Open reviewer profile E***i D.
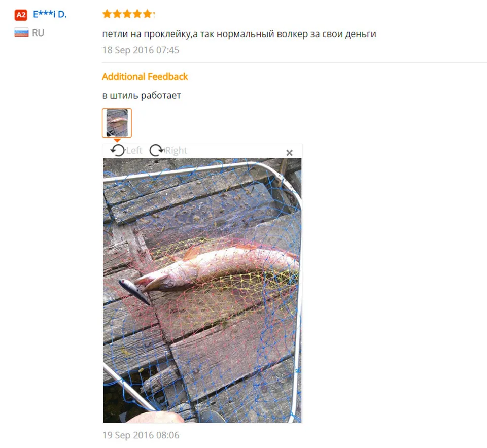 50,14
